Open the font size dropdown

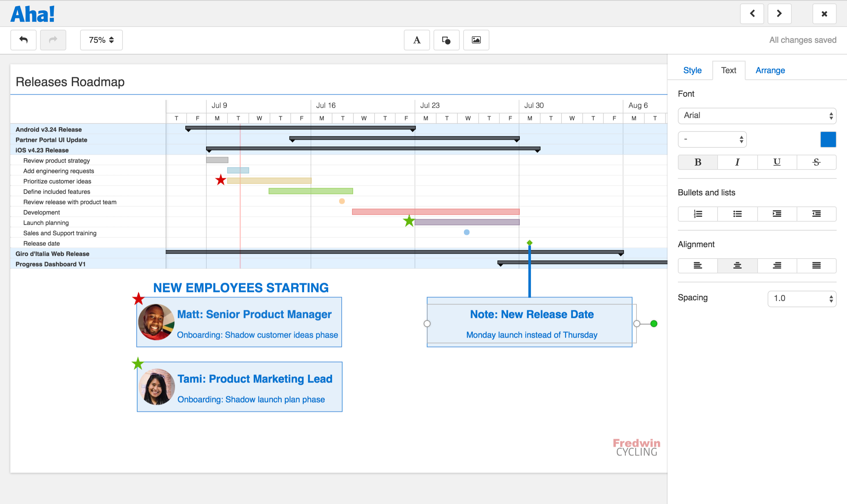coord(712,139)
